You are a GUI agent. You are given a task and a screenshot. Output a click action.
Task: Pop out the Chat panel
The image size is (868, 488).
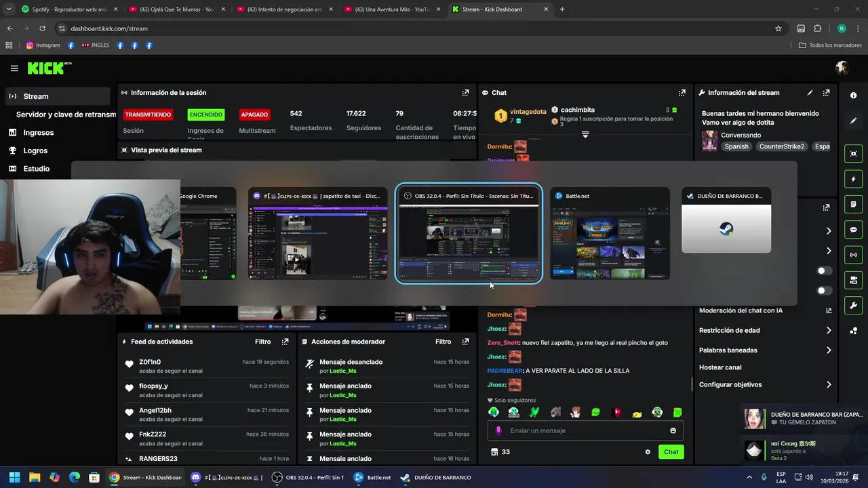[682, 93]
